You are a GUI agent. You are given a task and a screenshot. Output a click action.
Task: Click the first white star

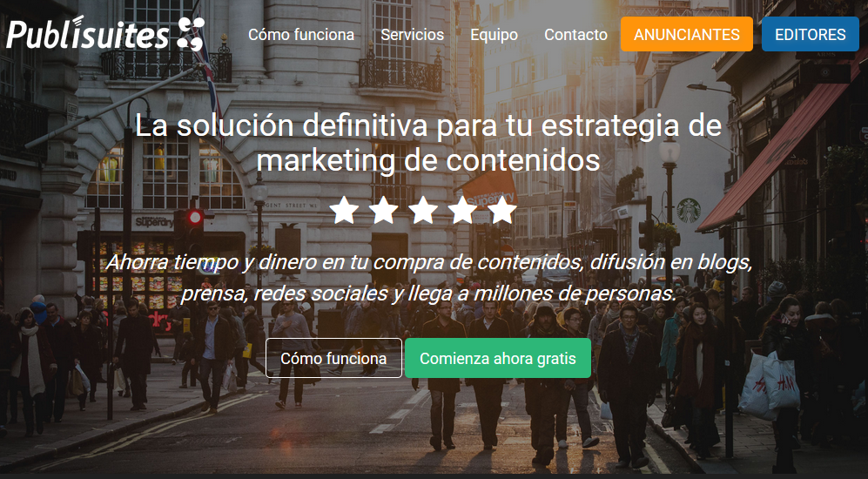coord(344,211)
